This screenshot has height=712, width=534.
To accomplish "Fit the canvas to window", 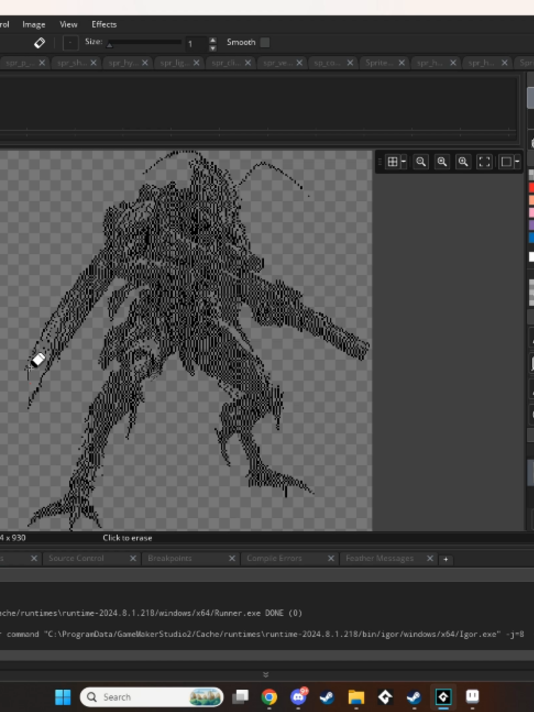I will [x=485, y=162].
